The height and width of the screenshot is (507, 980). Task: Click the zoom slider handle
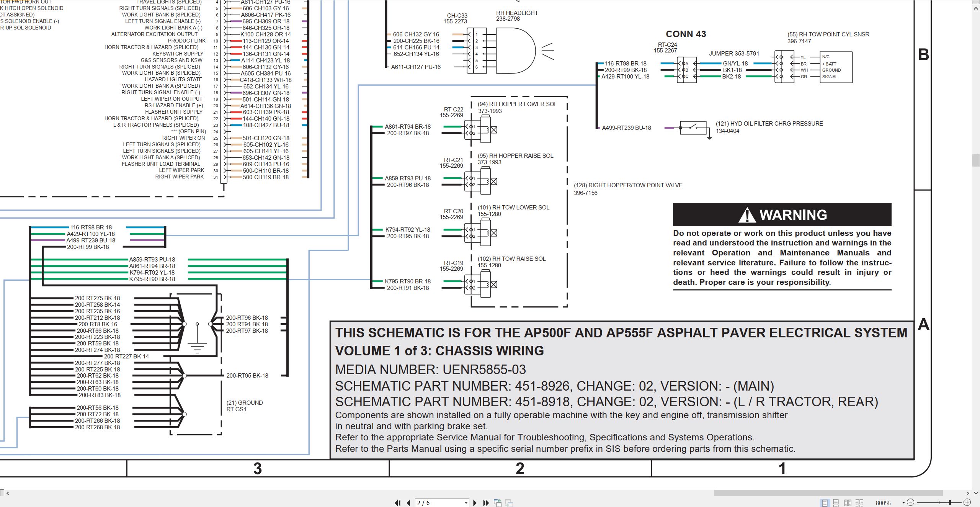coord(950,502)
